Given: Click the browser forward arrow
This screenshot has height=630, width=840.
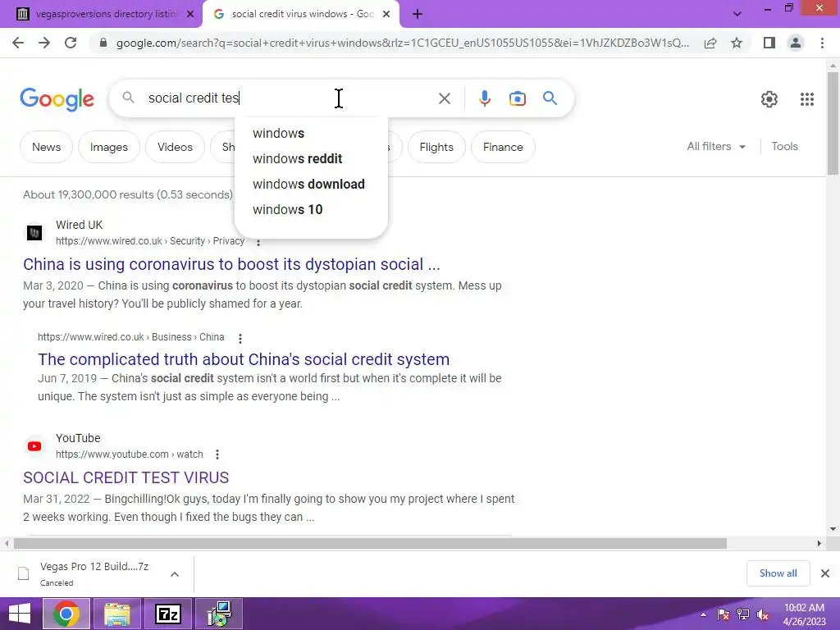Looking at the screenshot, I should pyautogui.click(x=44, y=43).
